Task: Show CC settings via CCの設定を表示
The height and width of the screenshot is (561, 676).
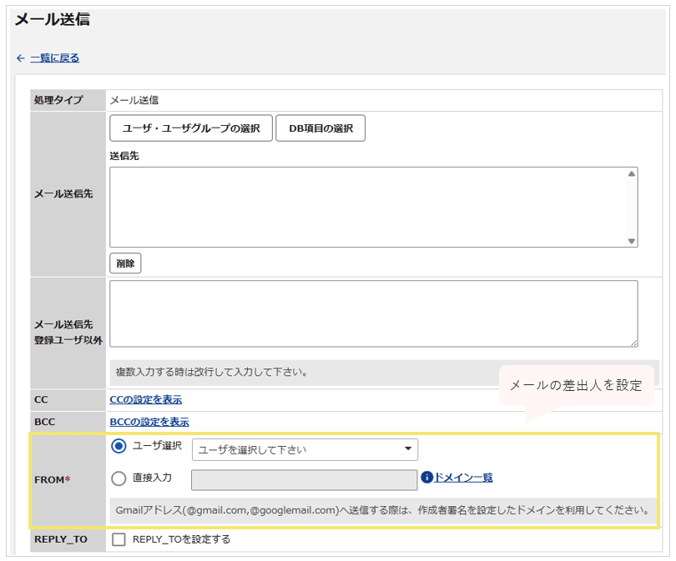Action: 146,400
